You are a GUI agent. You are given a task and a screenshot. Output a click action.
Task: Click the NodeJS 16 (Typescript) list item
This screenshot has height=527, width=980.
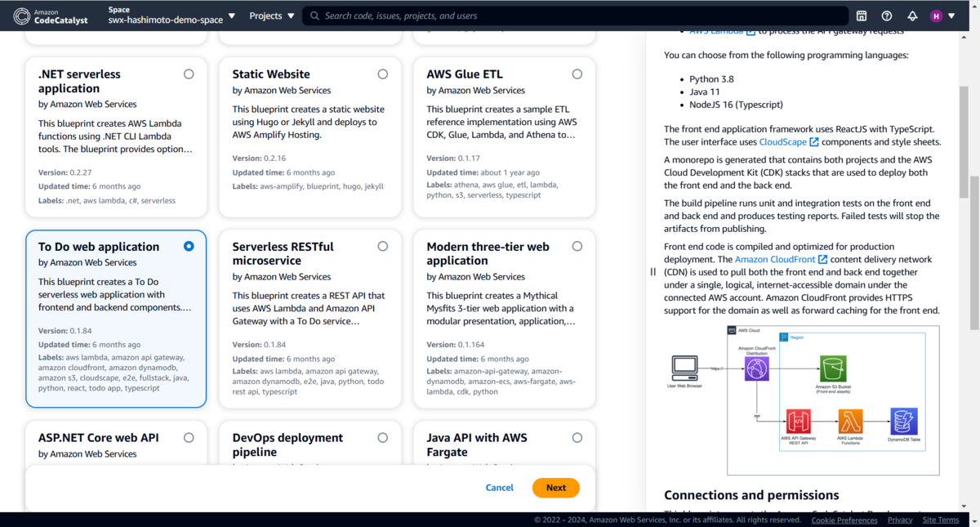(x=736, y=105)
